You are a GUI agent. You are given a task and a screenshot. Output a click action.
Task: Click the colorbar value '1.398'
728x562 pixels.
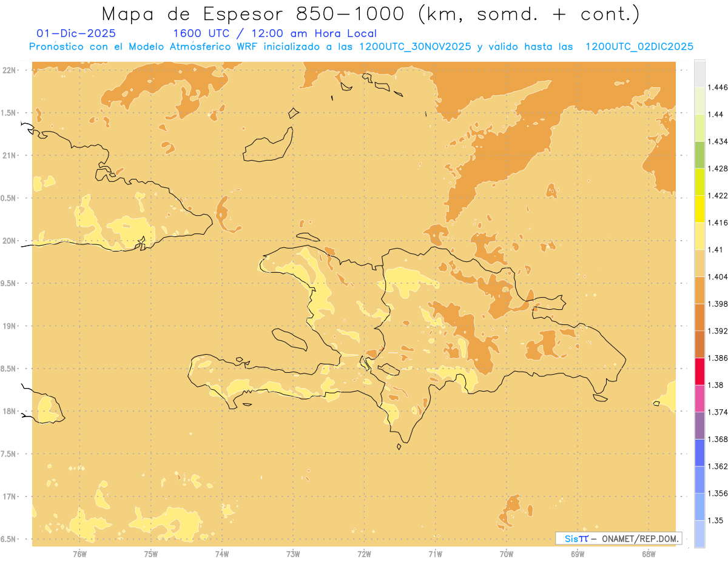[x=718, y=304]
